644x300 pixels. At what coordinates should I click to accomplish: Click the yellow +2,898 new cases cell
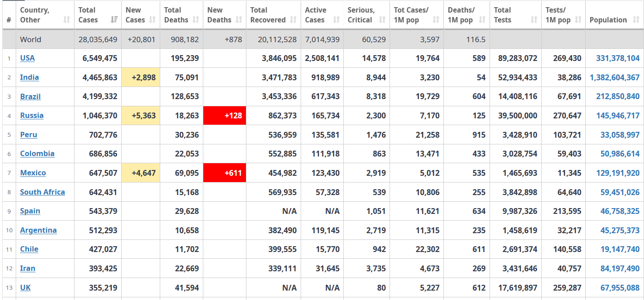point(140,77)
